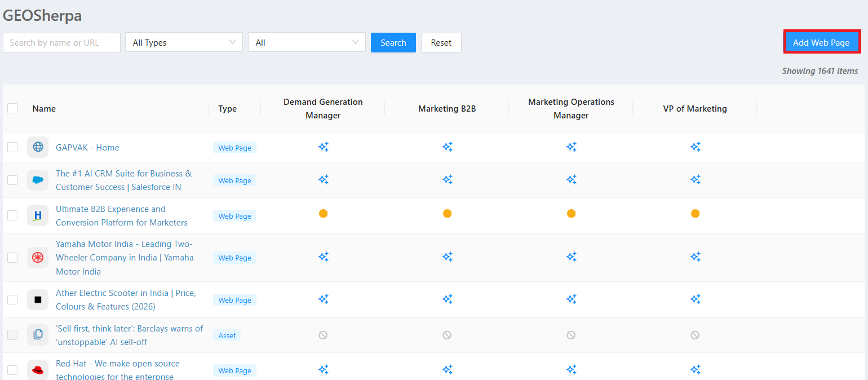Screen dimensions: 868x380
Task: Click the Web Page tag in GAPVAK row
Action: pos(234,148)
